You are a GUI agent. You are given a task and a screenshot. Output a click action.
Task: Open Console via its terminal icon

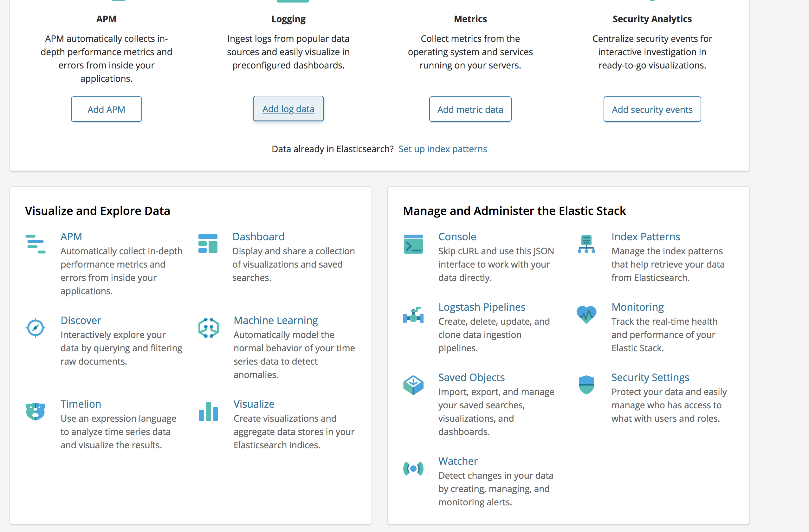pos(413,243)
